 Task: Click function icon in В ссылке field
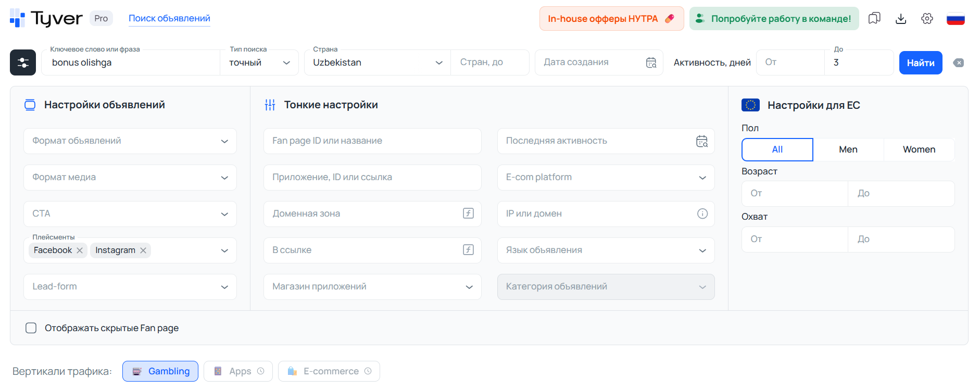[468, 250]
